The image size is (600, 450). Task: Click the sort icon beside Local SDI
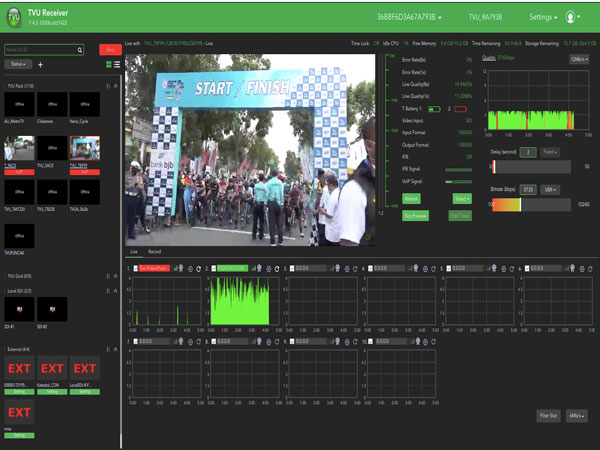(x=108, y=291)
